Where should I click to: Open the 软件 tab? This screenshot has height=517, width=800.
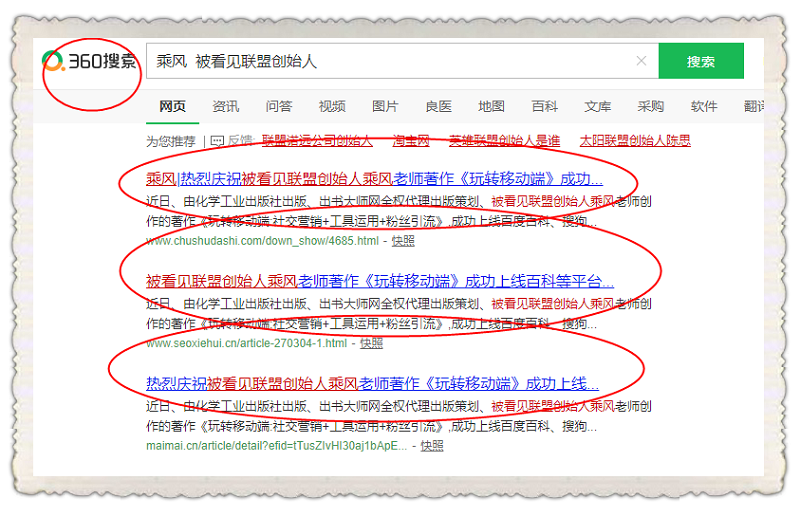pyautogui.click(x=703, y=106)
